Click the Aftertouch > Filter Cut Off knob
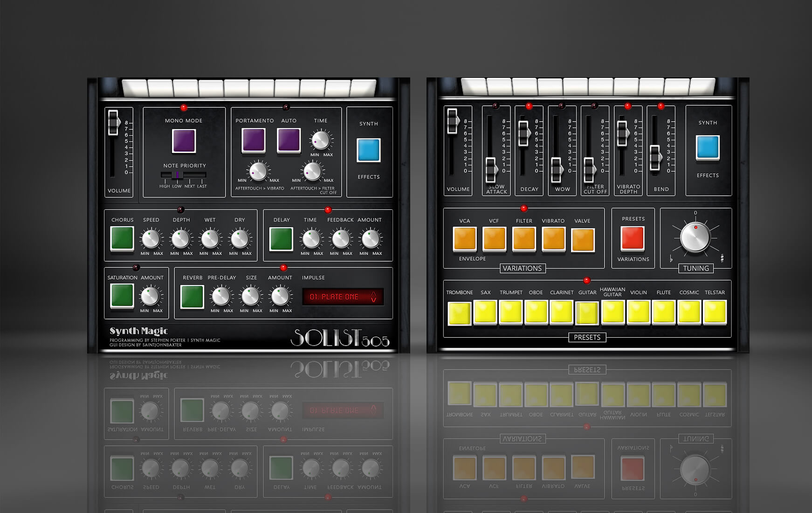The height and width of the screenshot is (513, 812). (312, 172)
